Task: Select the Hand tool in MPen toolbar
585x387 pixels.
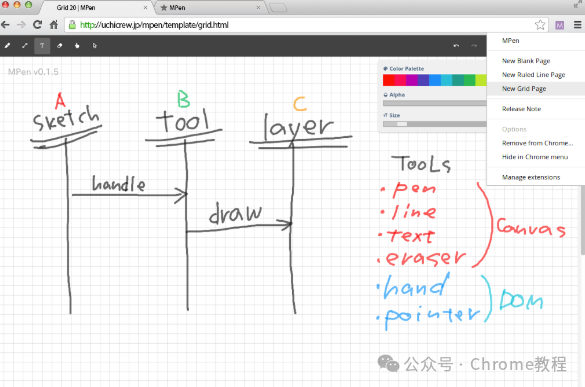Action: [x=77, y=46]
